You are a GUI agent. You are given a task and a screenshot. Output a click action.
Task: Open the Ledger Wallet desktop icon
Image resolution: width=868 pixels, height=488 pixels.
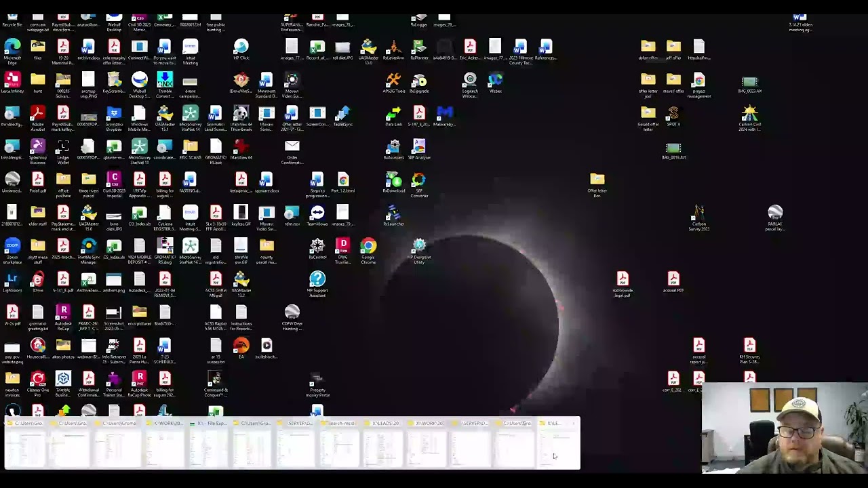[63, 147]
